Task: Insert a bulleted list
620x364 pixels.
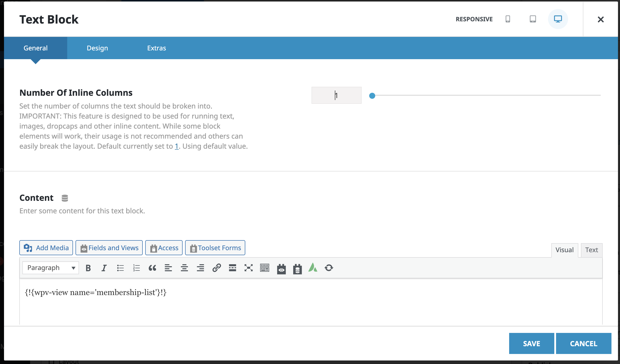Action: coord(120,268)
